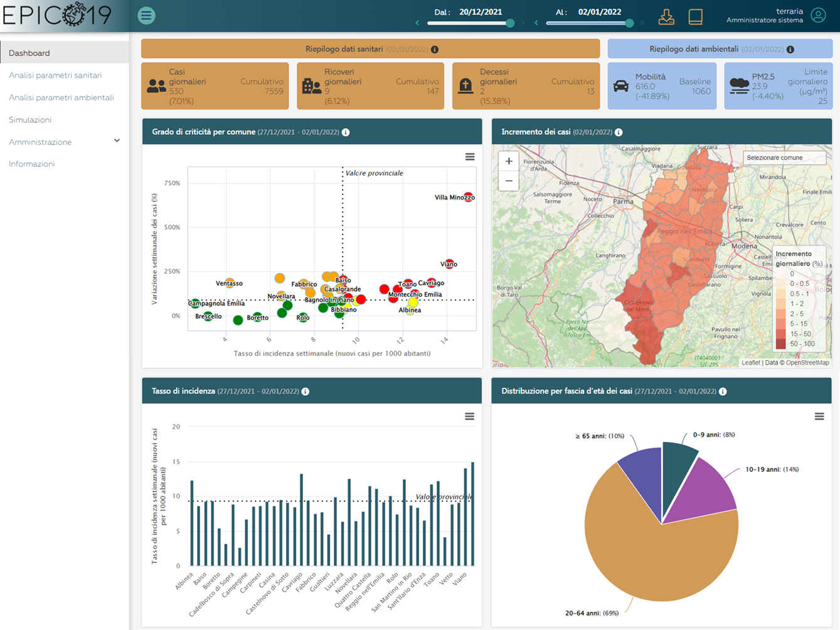Click info icon beside Incremento dei casi
The height and width of the screenshot is (630, 840).
tap(619, 132)
